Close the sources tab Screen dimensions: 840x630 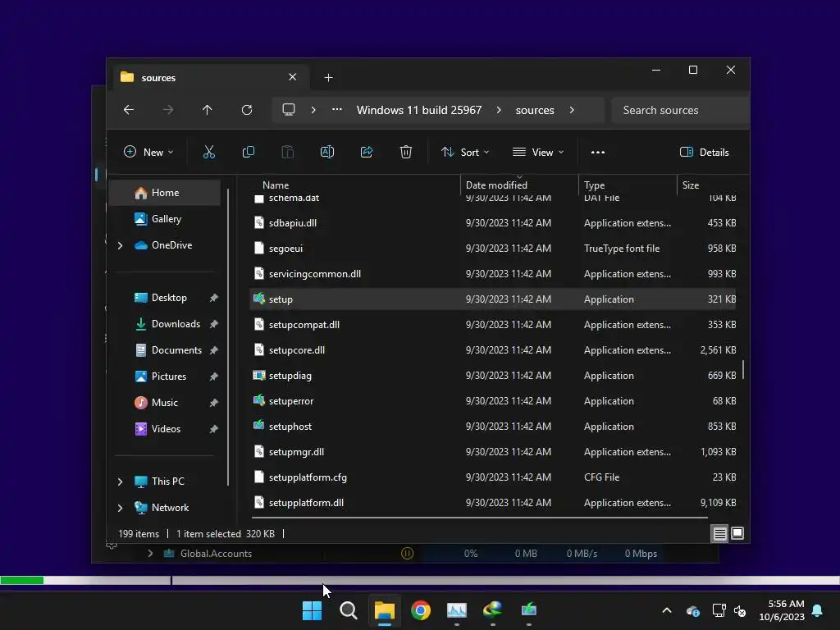pos(293,77)
